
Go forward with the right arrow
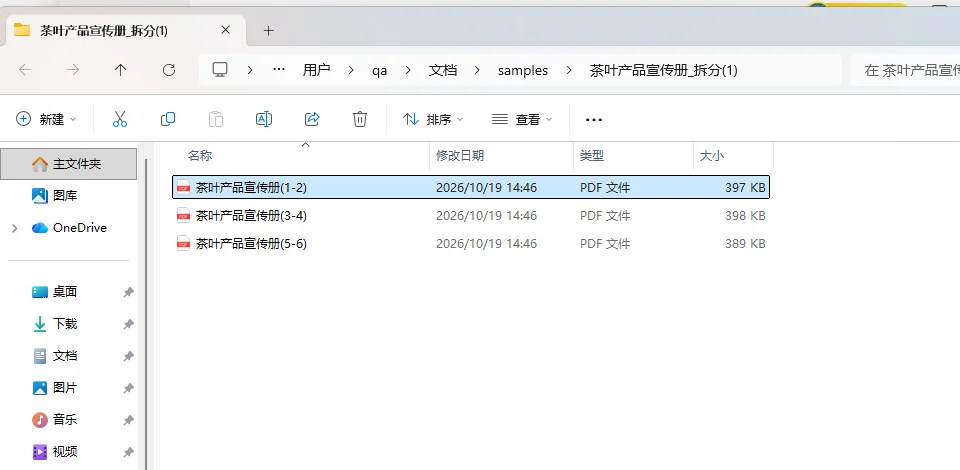pos(73,70)
